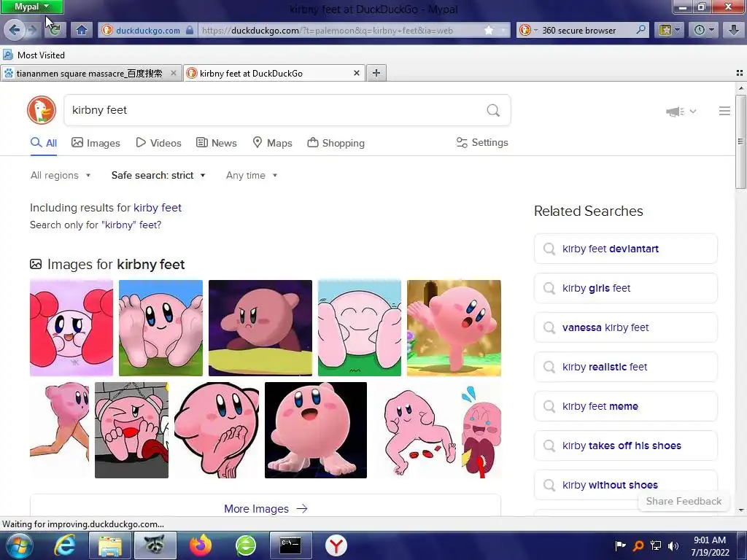Search related: kirby girls feet

[x=625, y=288]
